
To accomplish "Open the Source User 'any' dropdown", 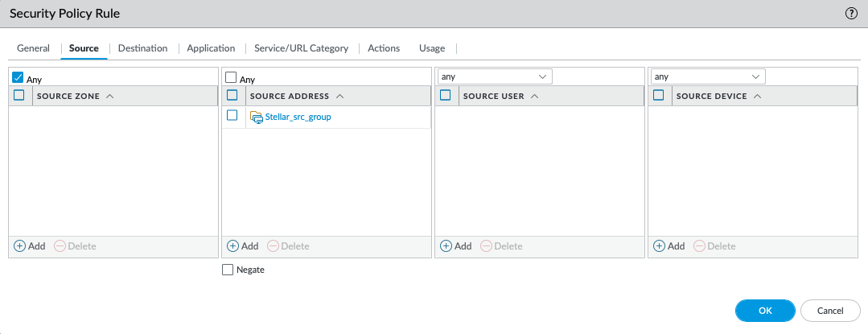I will [x=494, y=76].
